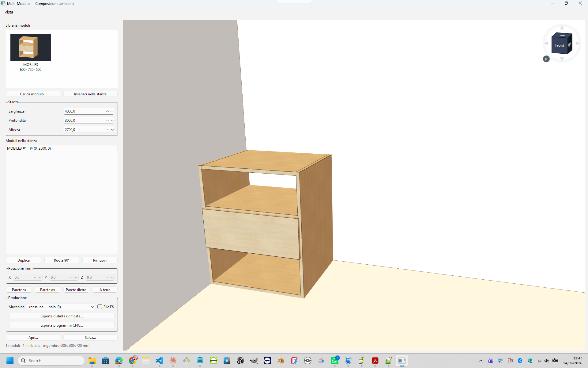Open WhatsApp from the taskbar
The height and width of the screenshot is (368, 588).
click(335, 361)
